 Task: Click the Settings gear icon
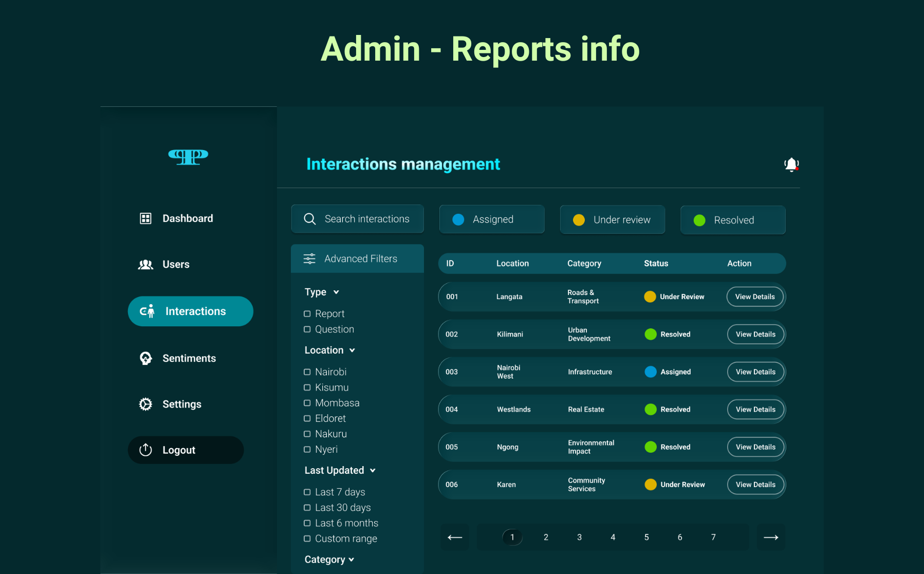point(145,404)
